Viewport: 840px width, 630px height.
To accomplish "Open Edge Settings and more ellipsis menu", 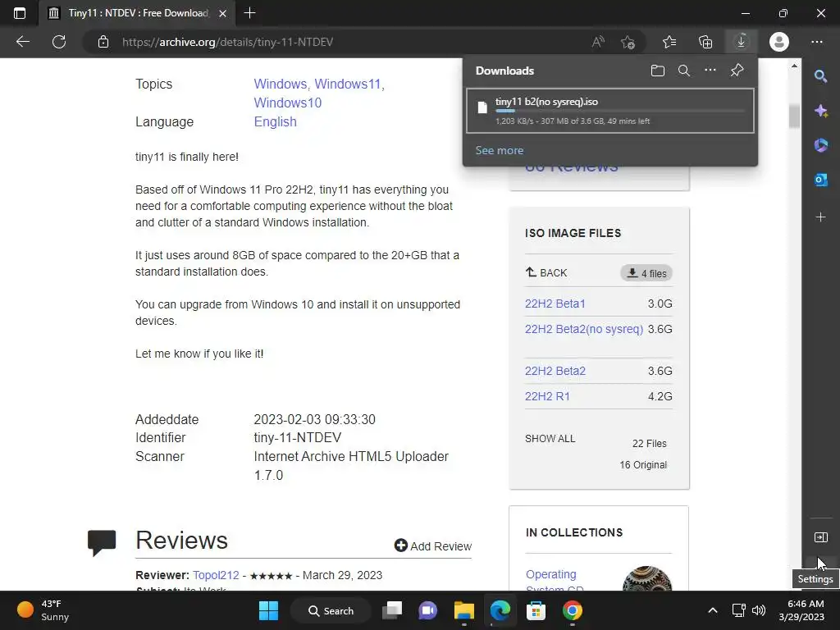I will pyautogui.click(x=816, y=42).
